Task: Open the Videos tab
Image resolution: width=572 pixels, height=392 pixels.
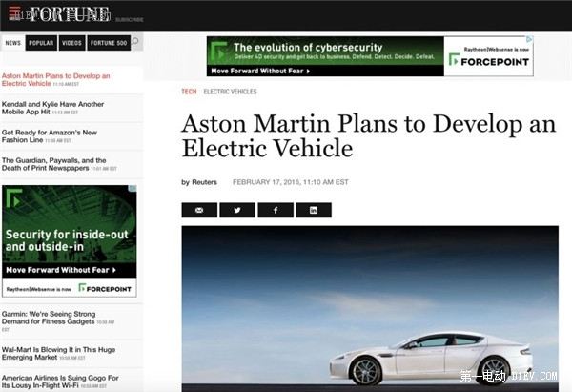Action: pos(71,43)
